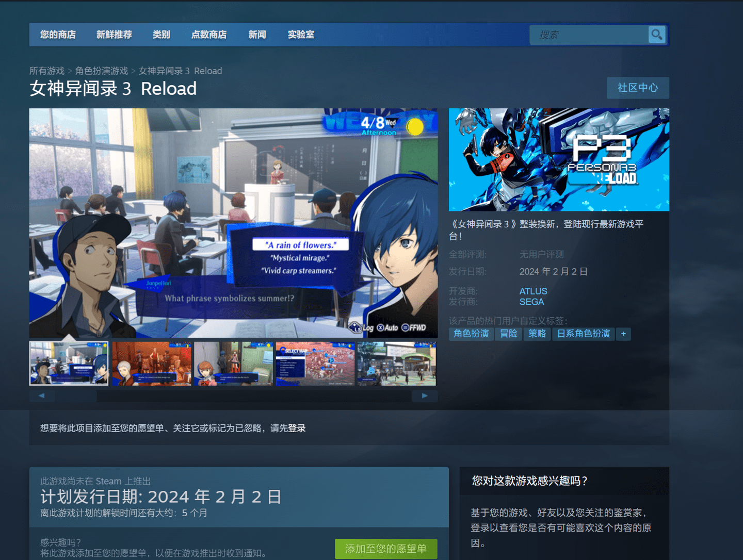Expand more user tags with the + button

[623, 334]
